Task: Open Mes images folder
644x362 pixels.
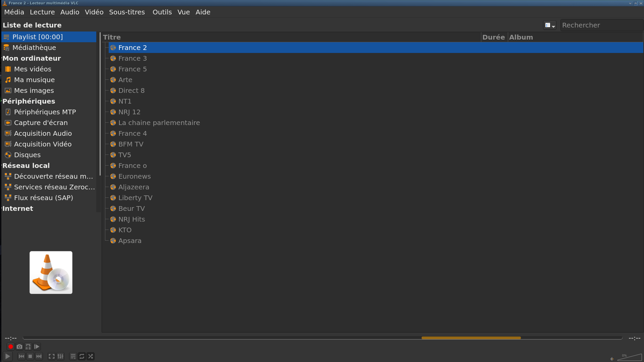Action: point(49,90)
